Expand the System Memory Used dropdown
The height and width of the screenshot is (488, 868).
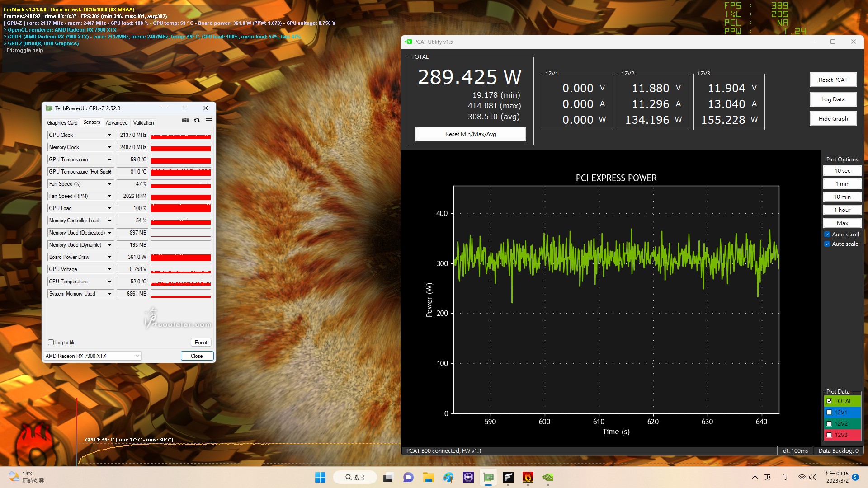109,294
